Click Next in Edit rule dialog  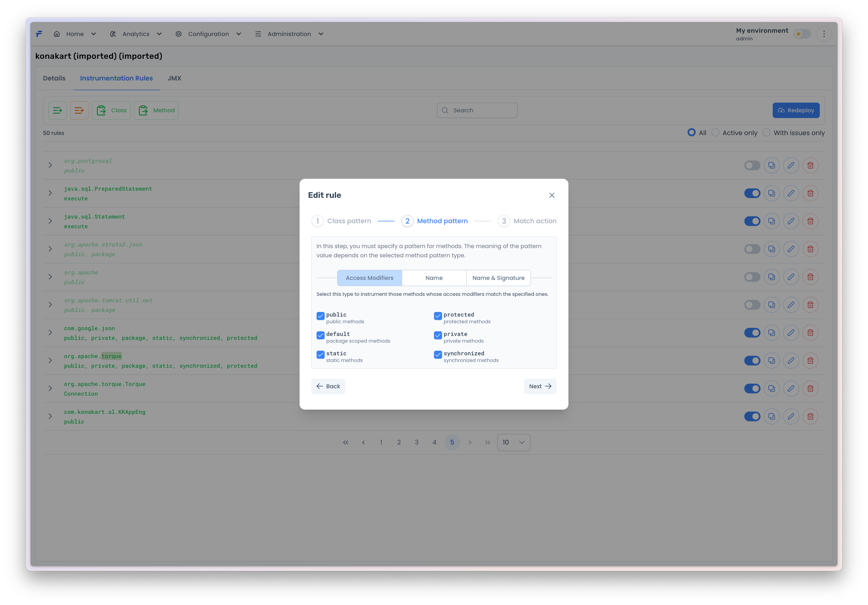tap(540, 386)
